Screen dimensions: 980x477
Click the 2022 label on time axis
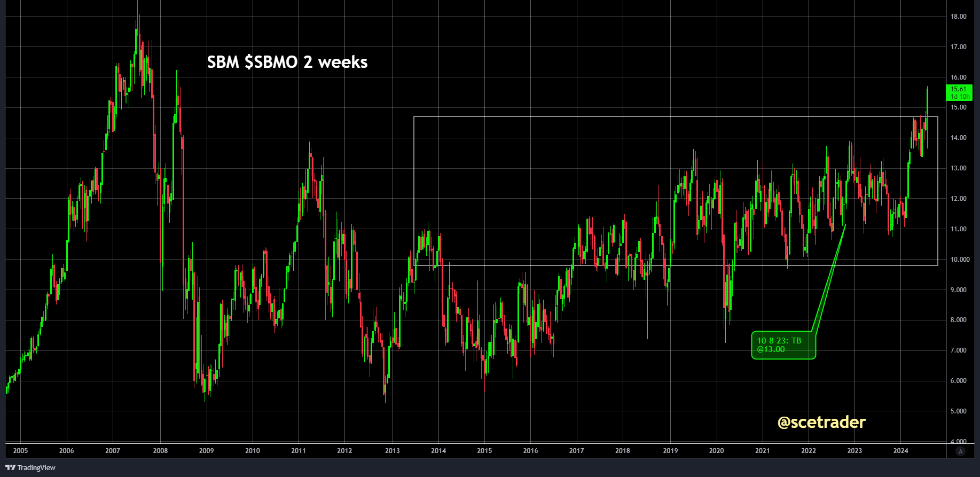tap(809, 451)
